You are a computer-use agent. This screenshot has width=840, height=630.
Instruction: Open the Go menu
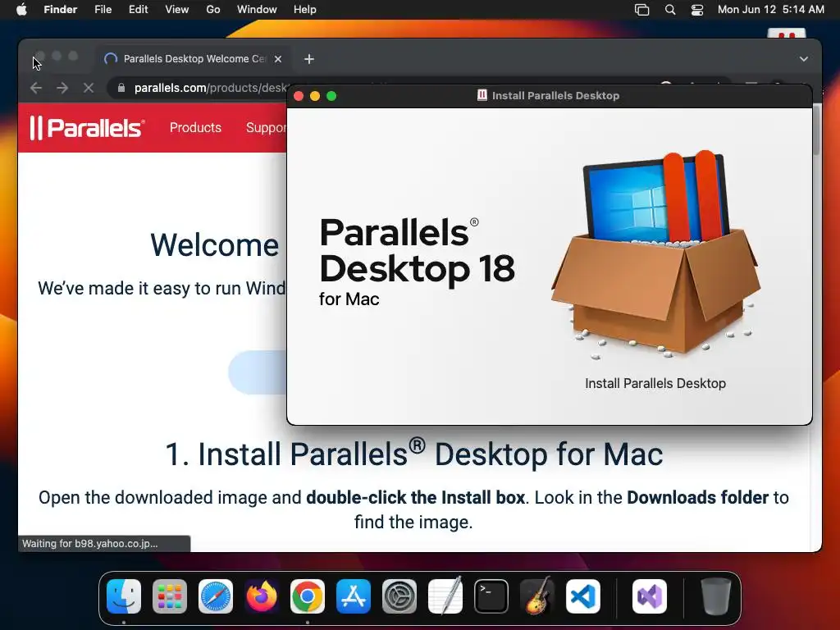click(x=213, y=10)
